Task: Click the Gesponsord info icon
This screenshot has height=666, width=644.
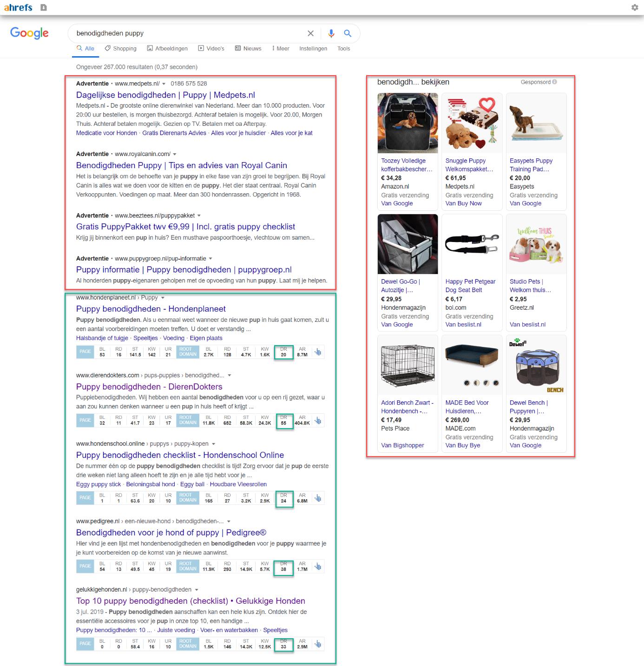Action: (554, 82)
